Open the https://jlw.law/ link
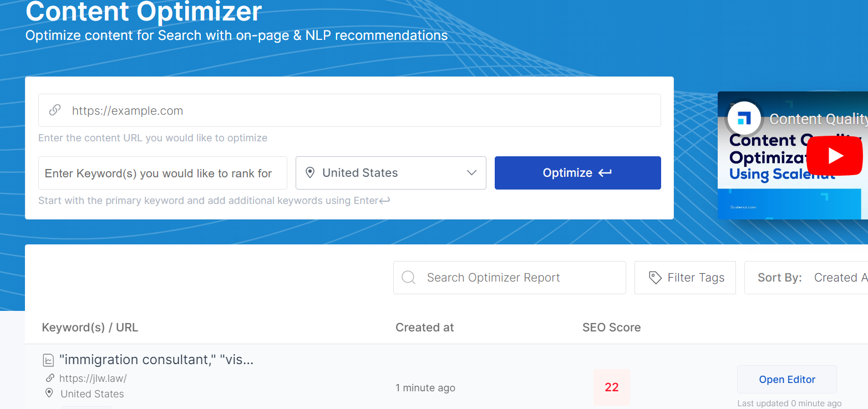Viewport: 868px width, 409px height. tap(93, 379)
